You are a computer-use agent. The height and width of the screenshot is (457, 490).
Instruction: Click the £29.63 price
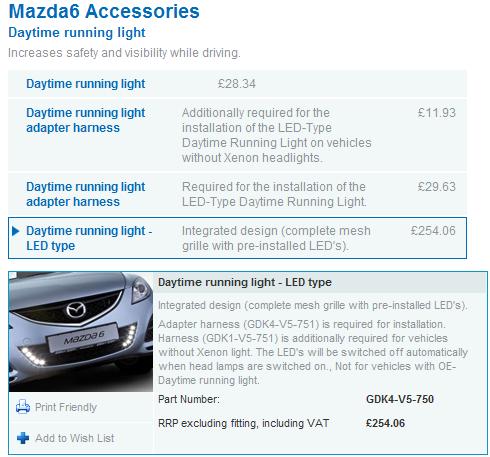(x=437, y=187)
